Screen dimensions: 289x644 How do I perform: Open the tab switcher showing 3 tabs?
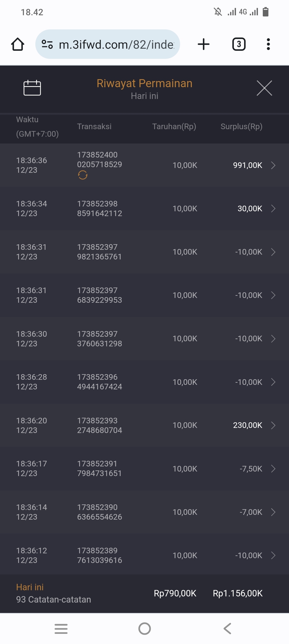[x=239, y=44]
